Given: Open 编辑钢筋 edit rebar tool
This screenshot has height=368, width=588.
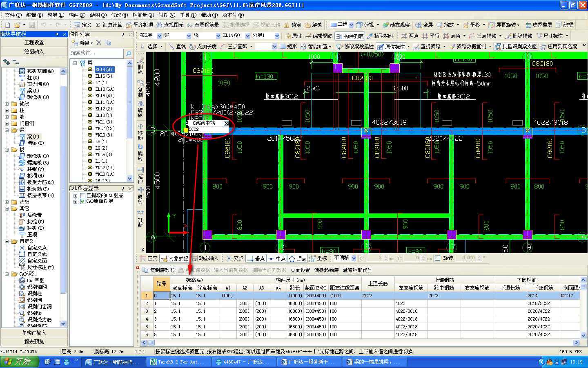Looking at the screenshot, I should 319,36.
